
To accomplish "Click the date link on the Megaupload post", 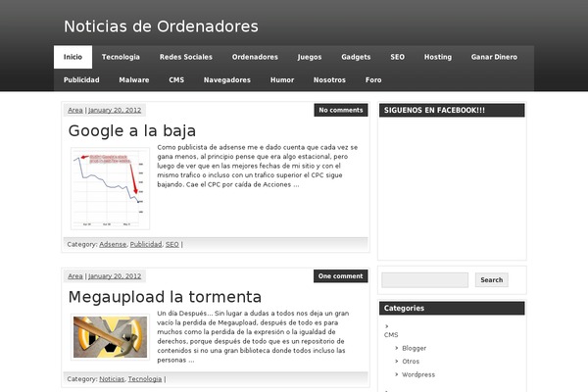I will pos(115,276).
